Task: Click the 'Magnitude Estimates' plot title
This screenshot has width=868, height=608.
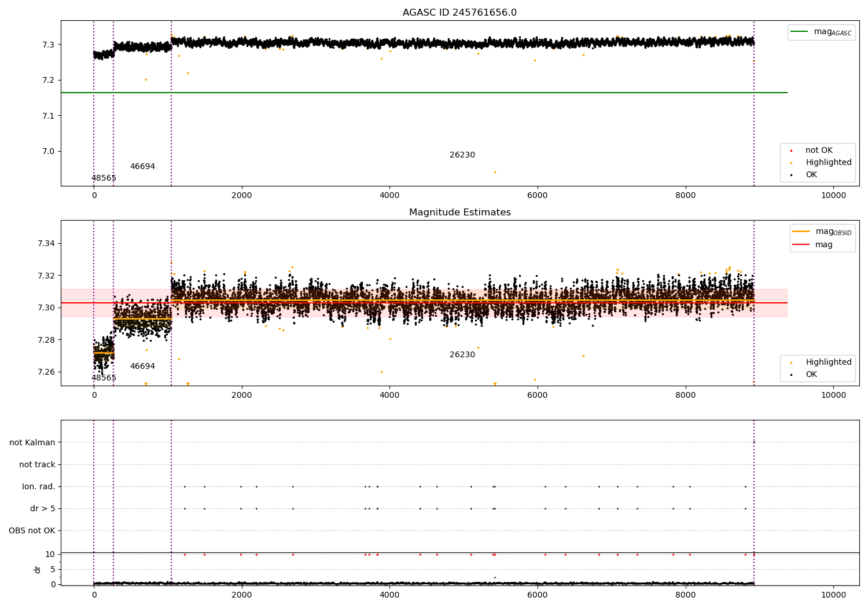Action: (x=459, y=213)
